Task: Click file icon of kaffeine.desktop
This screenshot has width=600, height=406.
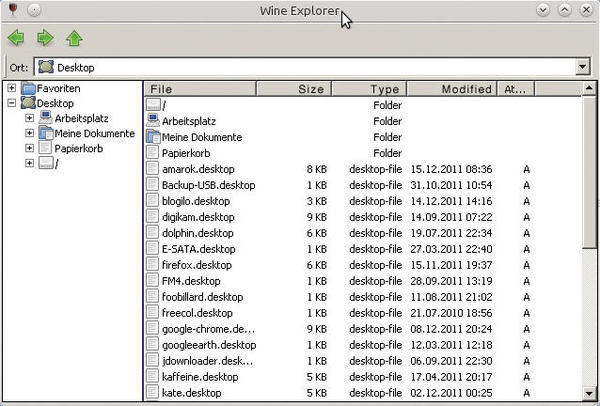Action: 152,377
